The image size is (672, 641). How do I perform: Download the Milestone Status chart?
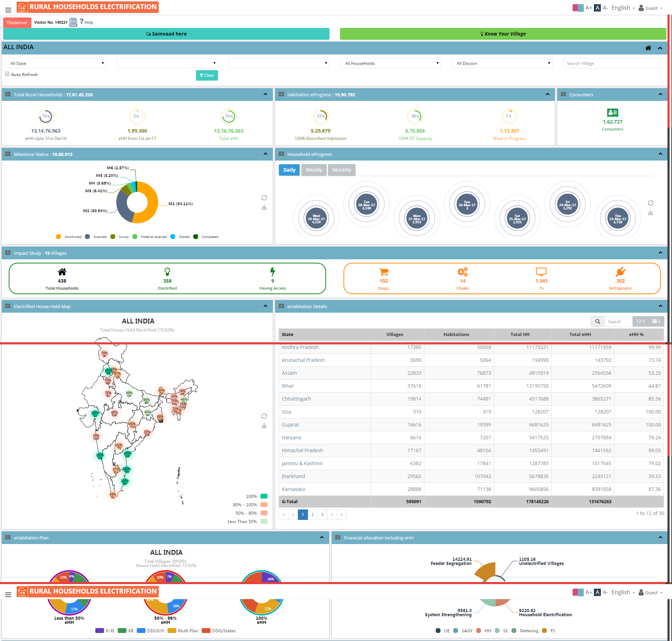coord(264,207)
